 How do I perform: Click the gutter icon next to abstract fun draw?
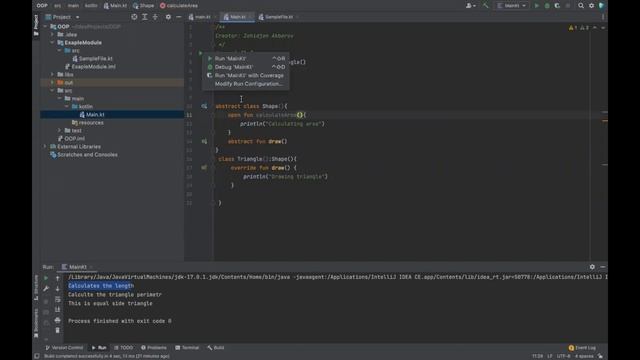coord(204,141)
